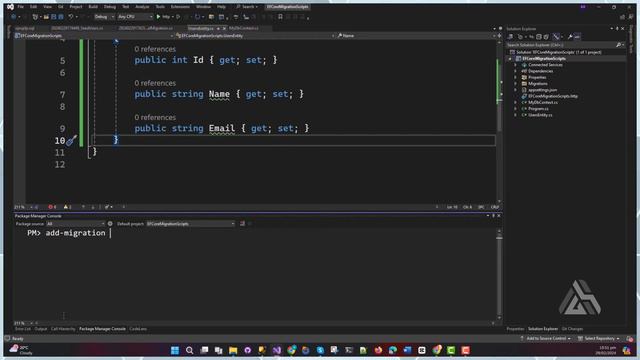Open the Window menu
Image resolution: width=640 pixels, height=360 pixels.
tap(203, 7)
